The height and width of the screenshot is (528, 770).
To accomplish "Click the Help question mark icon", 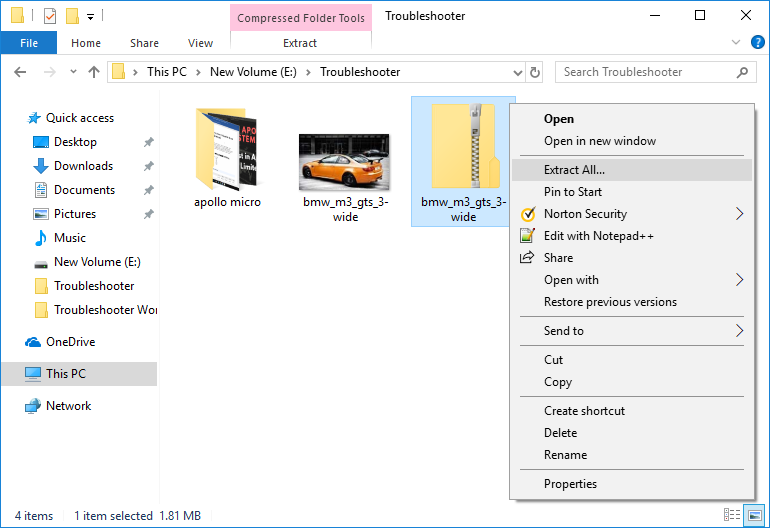I will coord(754,43).
